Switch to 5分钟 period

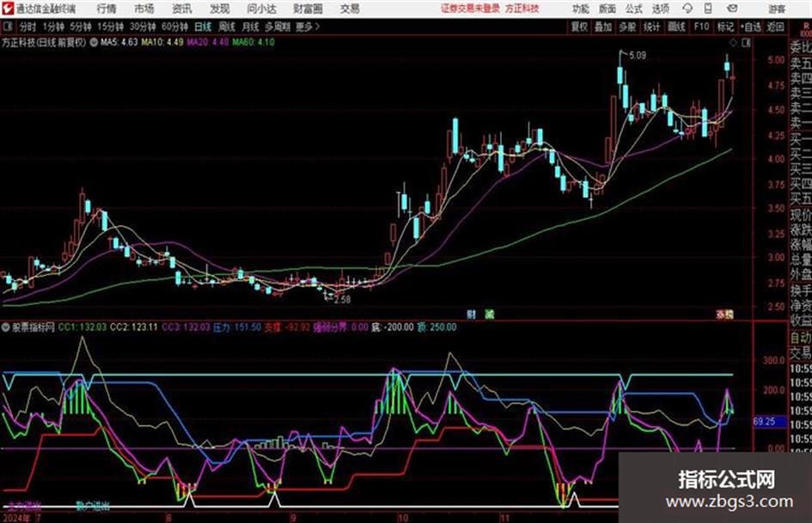point(80,27)
